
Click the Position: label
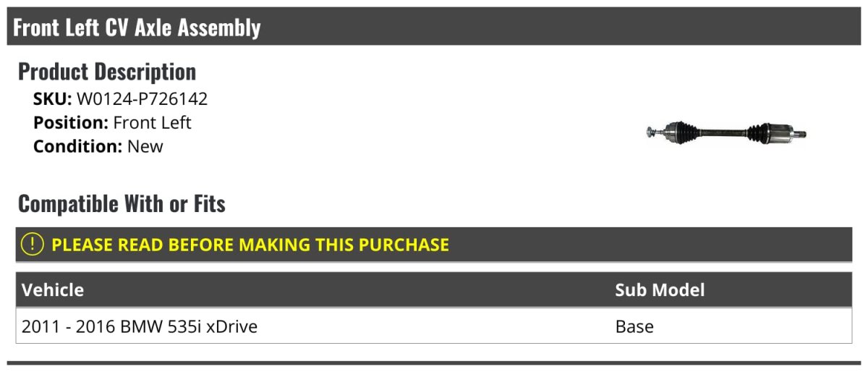coord(71,123)
